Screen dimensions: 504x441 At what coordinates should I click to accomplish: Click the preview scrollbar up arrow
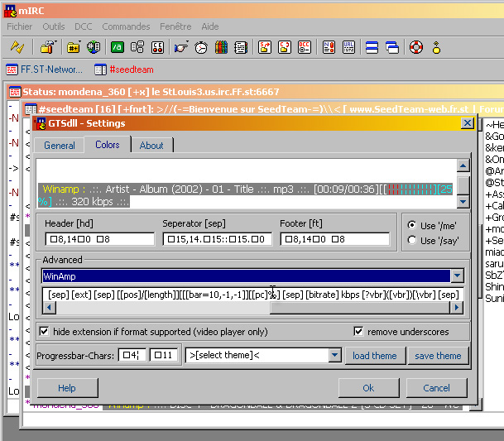(x=463, y=165)
